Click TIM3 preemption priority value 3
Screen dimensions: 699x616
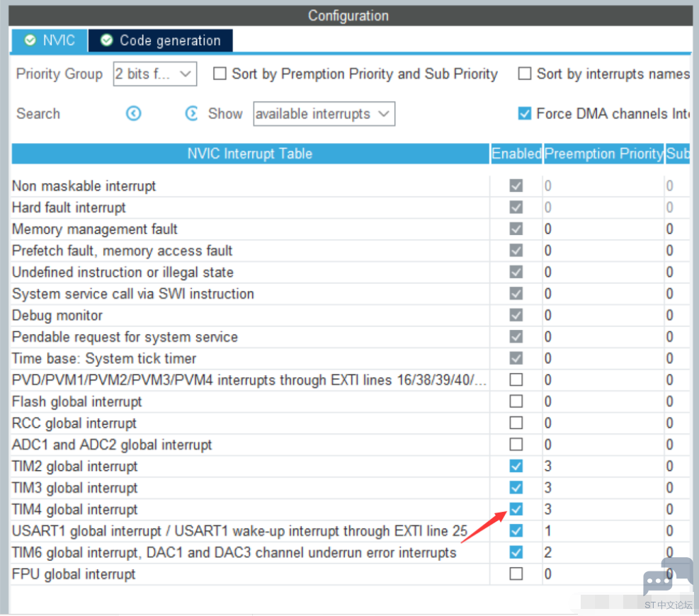coord(548,488)
